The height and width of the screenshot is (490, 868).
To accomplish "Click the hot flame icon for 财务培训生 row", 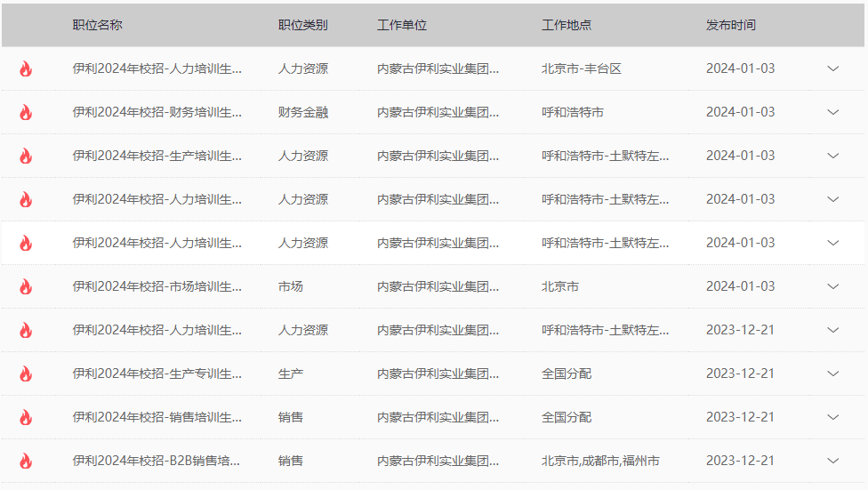I will point(26,112).
